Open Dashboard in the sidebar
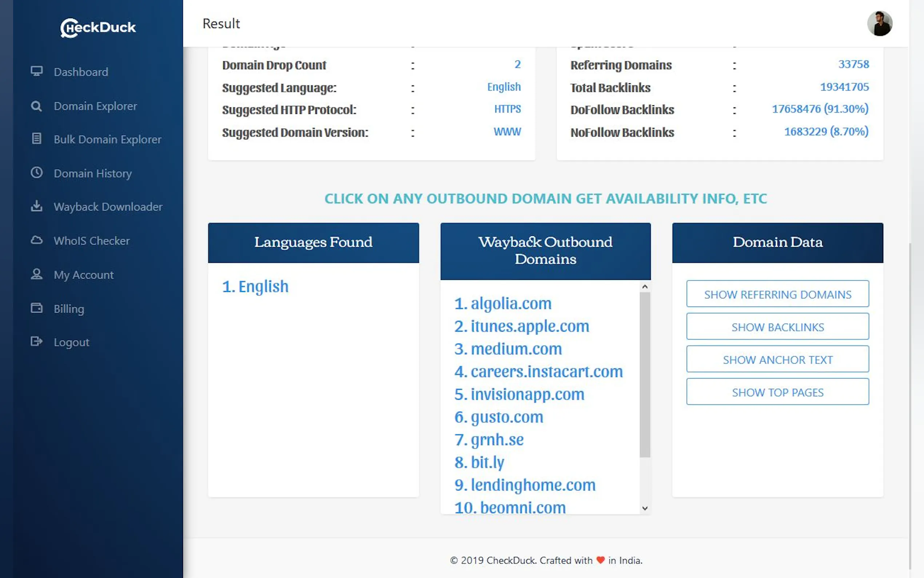924x578 pixels. pos(81,72)
